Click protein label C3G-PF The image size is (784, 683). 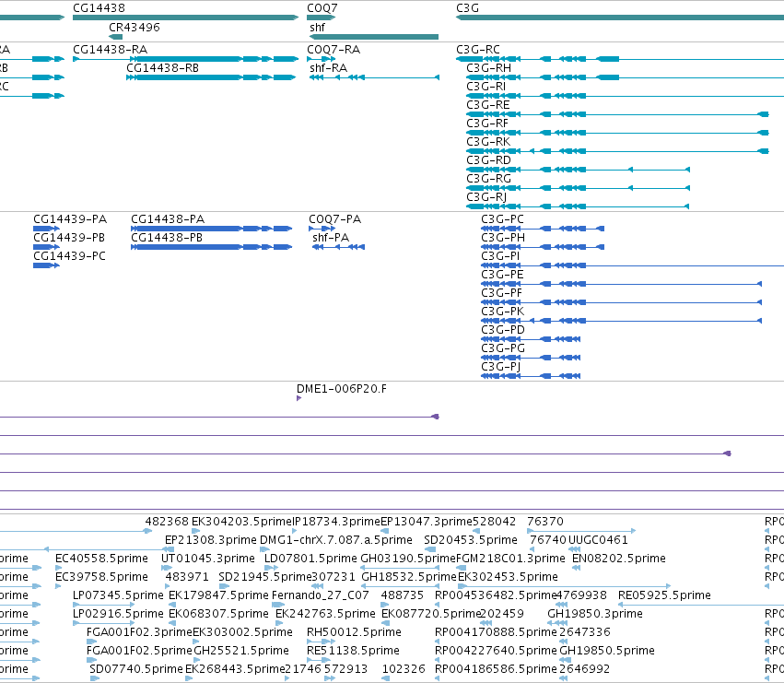[x=501, y=293]
